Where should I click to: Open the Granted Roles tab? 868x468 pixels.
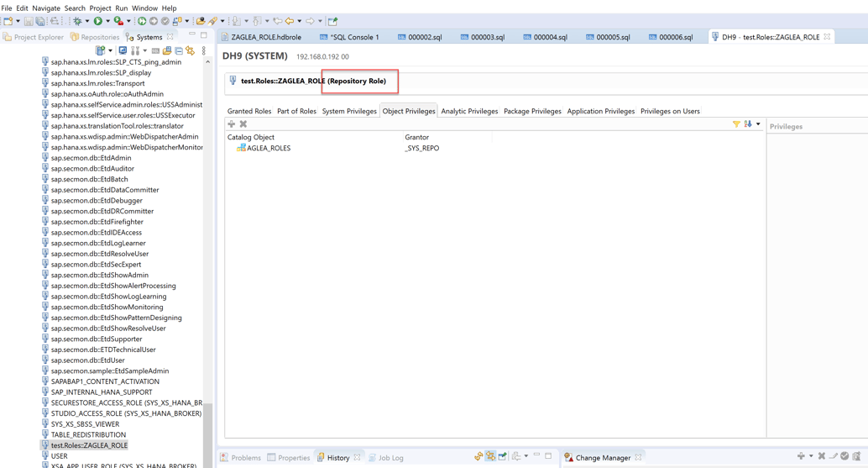(x=249, y=111)
